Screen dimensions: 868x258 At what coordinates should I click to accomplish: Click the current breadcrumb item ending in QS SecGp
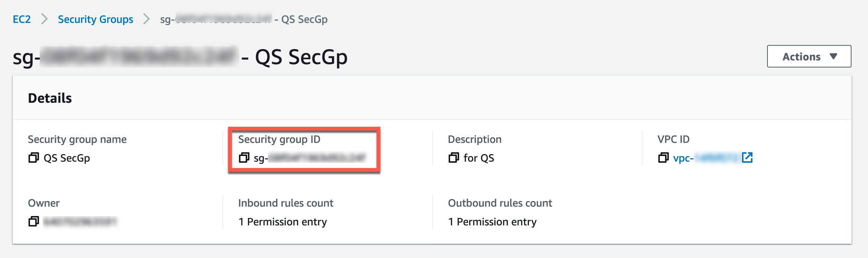pyautogui.click(x=244, y=19)
